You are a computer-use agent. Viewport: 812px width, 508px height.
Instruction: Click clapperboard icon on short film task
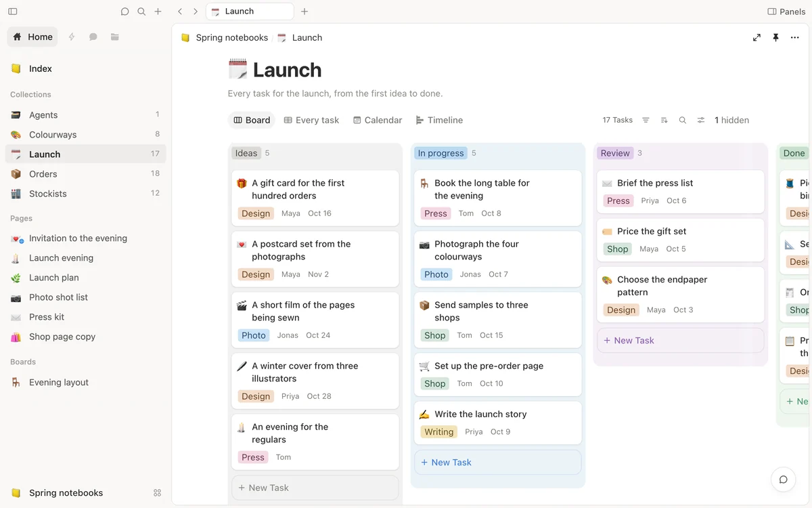242,305
